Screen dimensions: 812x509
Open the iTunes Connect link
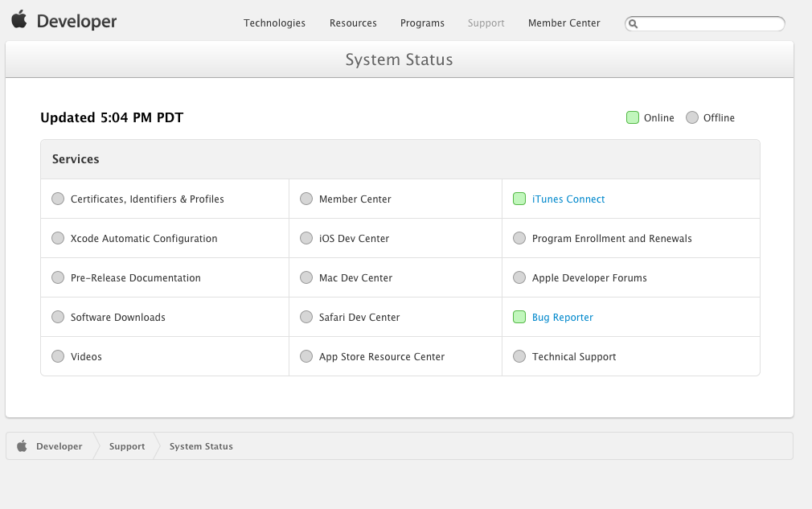(568, 199)
